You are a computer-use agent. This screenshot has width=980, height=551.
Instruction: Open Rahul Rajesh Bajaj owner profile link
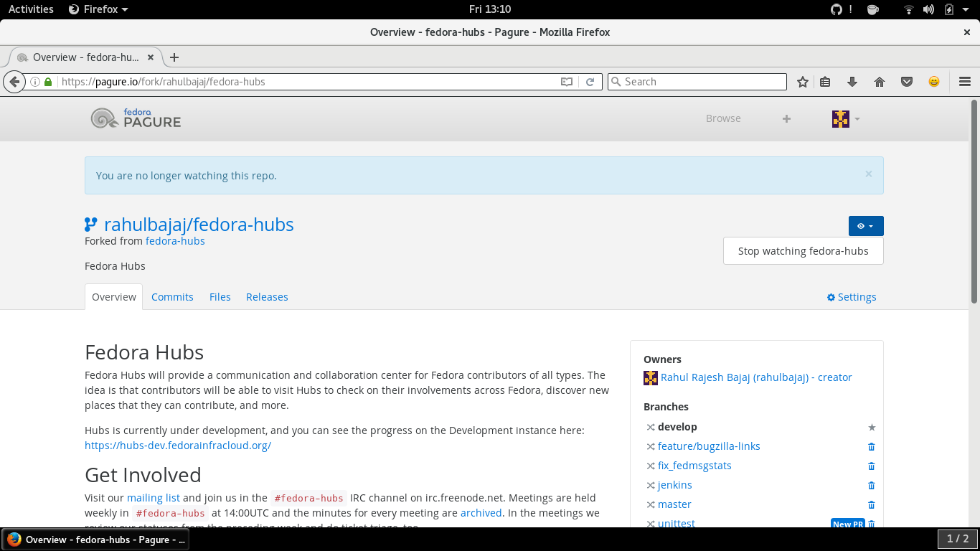tap(756, 377)
